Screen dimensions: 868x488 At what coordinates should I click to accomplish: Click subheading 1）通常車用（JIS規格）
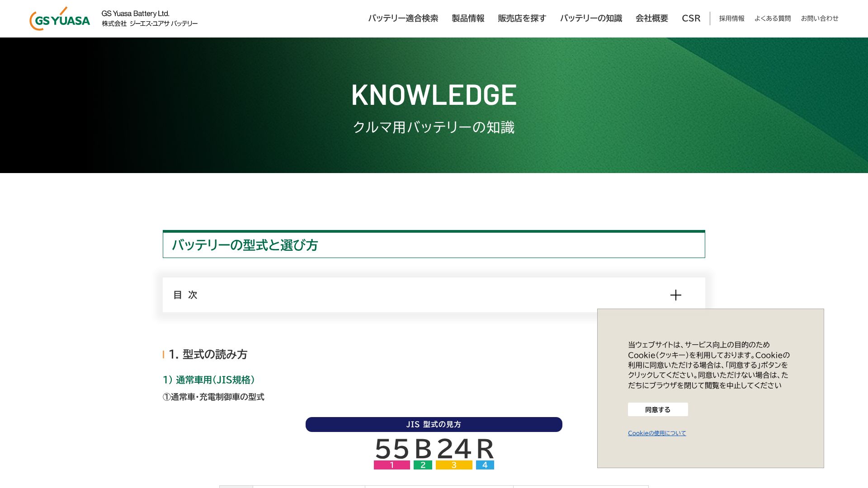pyautogui.click(x=209, y=380)
